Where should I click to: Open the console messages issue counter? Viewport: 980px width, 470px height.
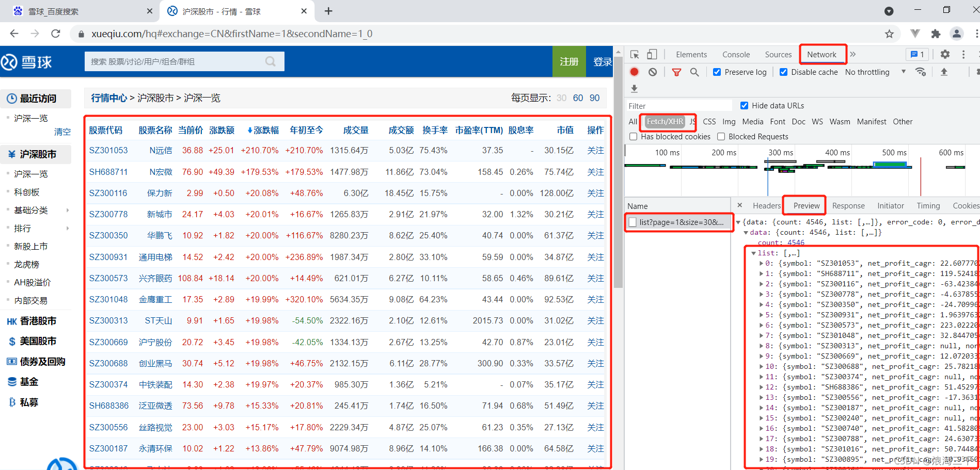918,54
